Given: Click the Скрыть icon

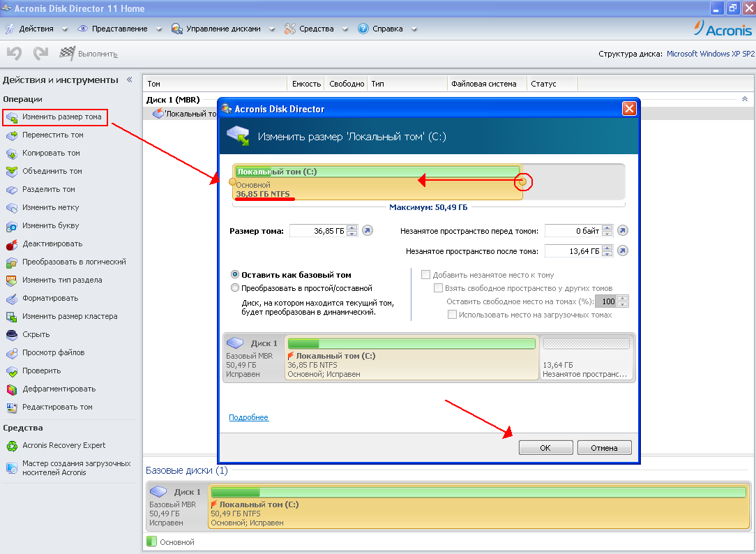Looking at the screenshot, I should coord(12,335).
